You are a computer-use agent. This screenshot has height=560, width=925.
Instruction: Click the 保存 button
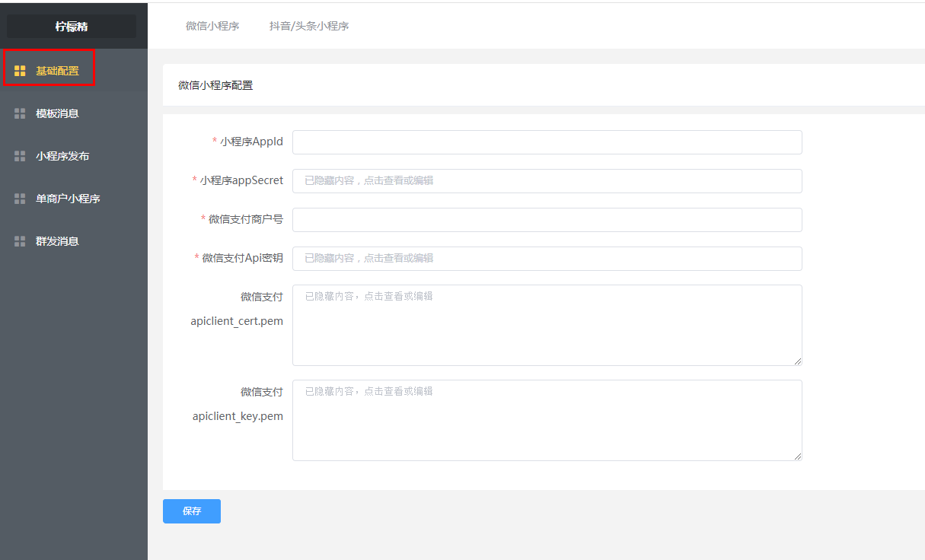192,511
